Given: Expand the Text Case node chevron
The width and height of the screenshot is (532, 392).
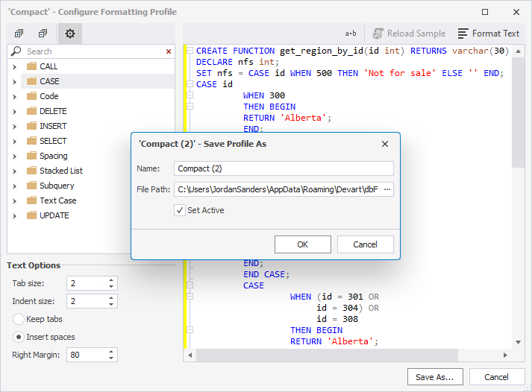Looking at the screenshot, I should pyautogui.click(x=14, y=201).
